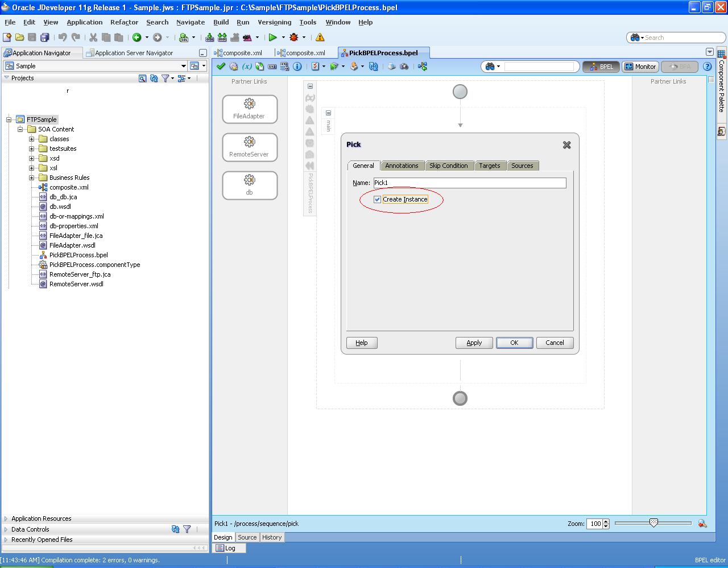
Task: Launch the Debug ladybug icon
Action: pos(295,36)
